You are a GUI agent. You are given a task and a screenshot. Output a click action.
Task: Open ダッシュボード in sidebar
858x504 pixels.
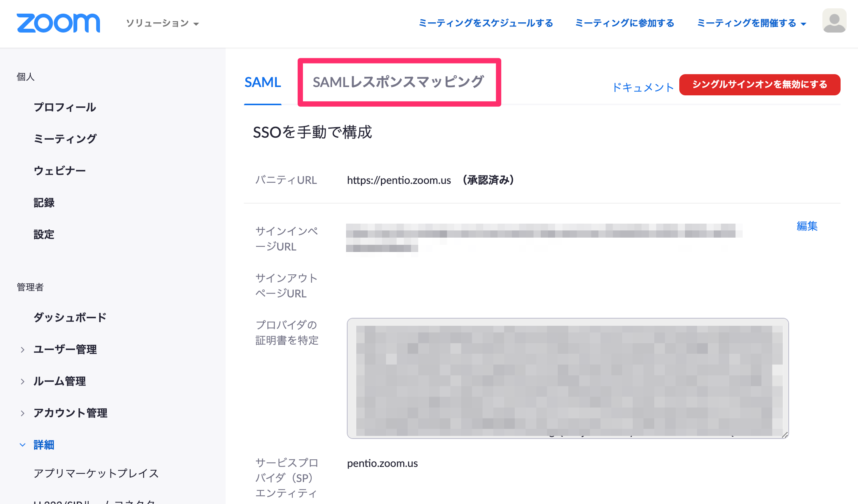70,317
